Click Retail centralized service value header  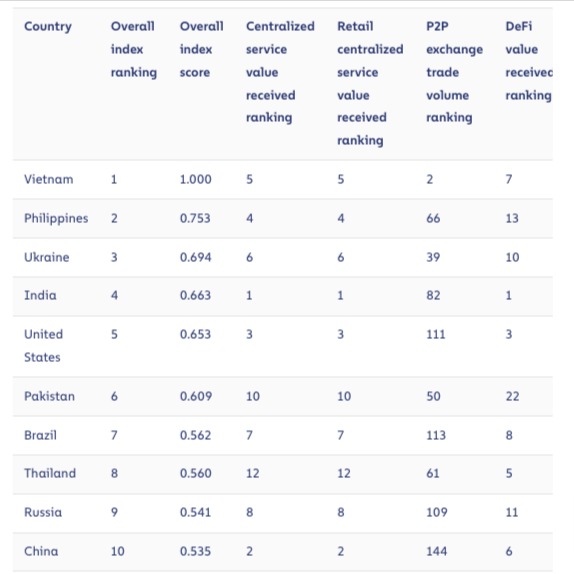point(370,83)
